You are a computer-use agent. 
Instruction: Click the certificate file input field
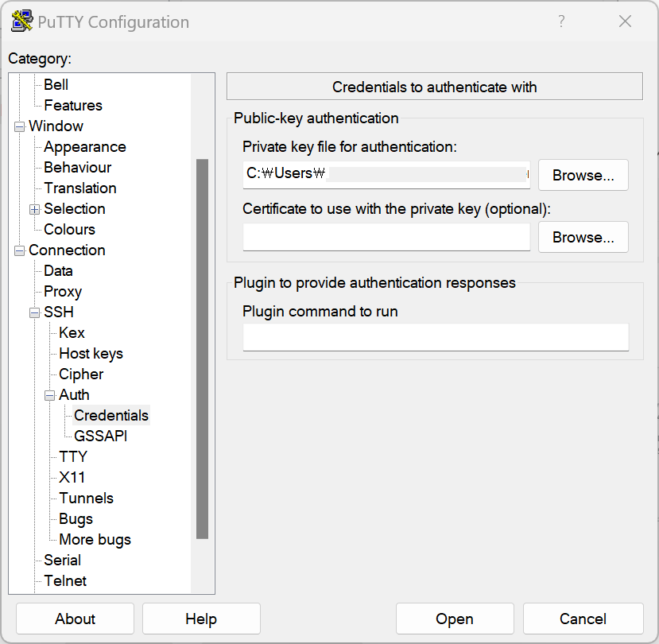click(386, 237)
